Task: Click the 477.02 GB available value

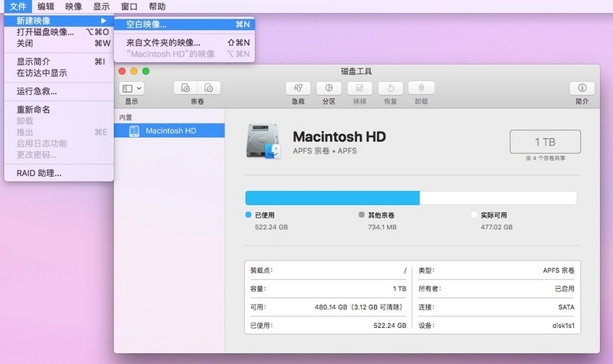Action: [497, 227]
